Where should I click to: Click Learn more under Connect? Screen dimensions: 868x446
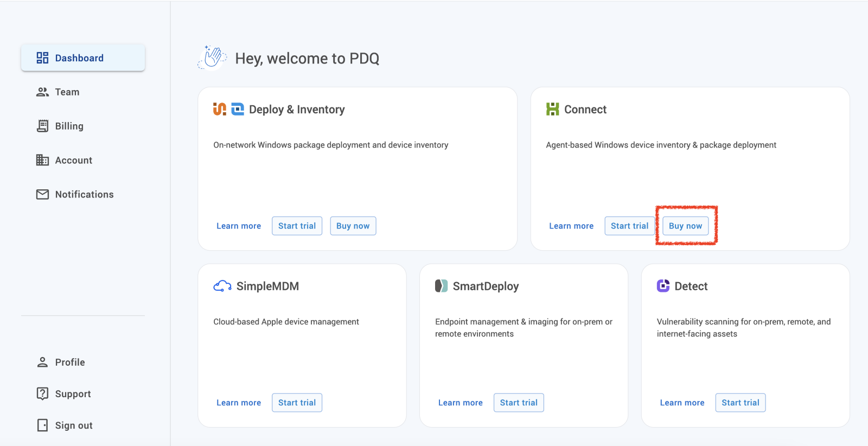[571, 226]
